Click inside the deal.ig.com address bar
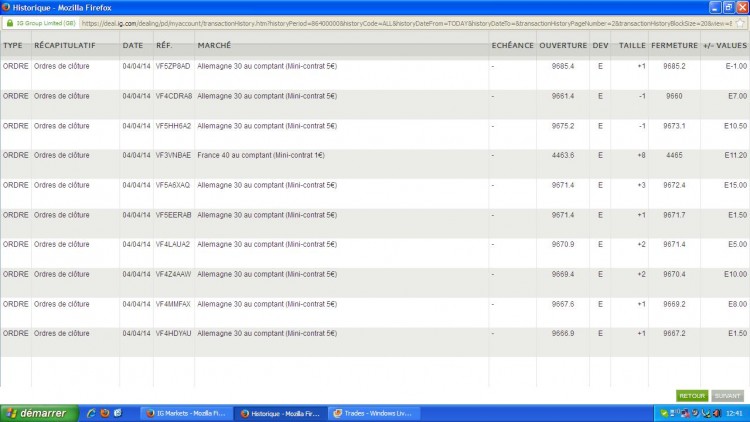Image resolution: width=750 pixels, height=422 pixels. (x=407, y=23)
